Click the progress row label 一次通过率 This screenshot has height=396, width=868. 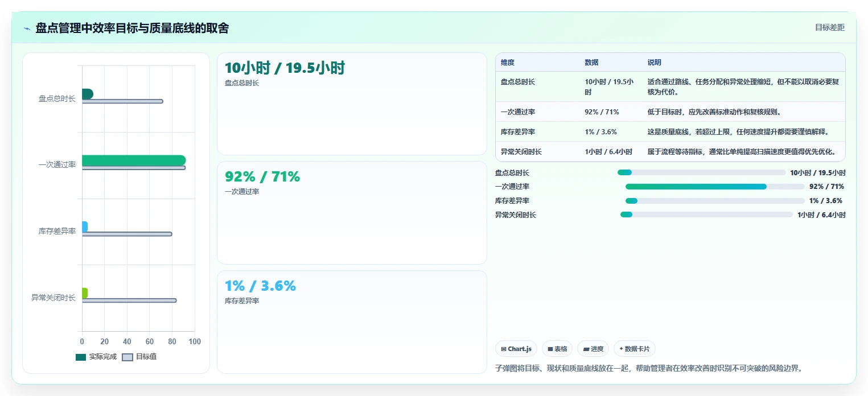point(512,187)
